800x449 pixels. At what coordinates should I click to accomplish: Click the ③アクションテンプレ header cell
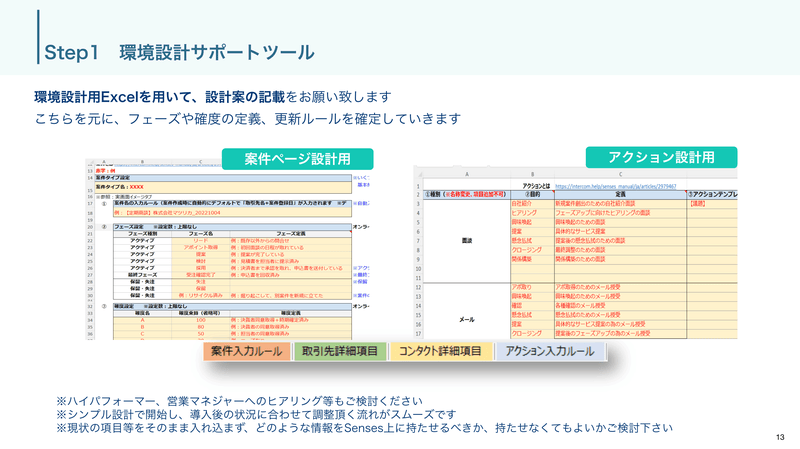coord(712,194)
